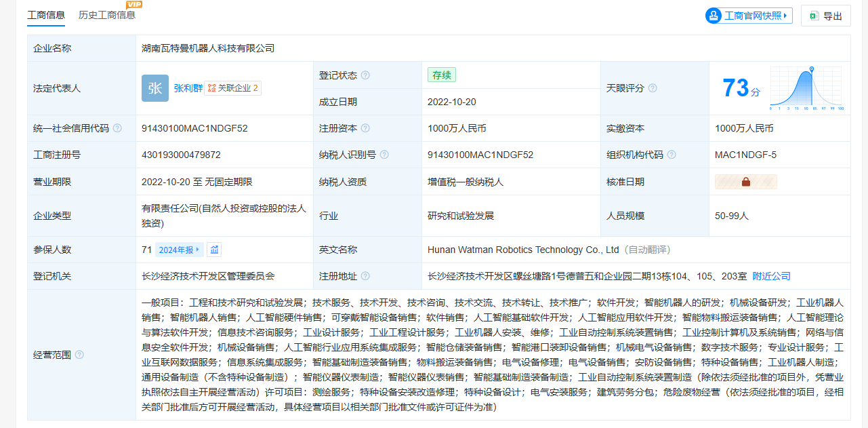Click the help icon next to 纳税人识别号

(384, 155)
